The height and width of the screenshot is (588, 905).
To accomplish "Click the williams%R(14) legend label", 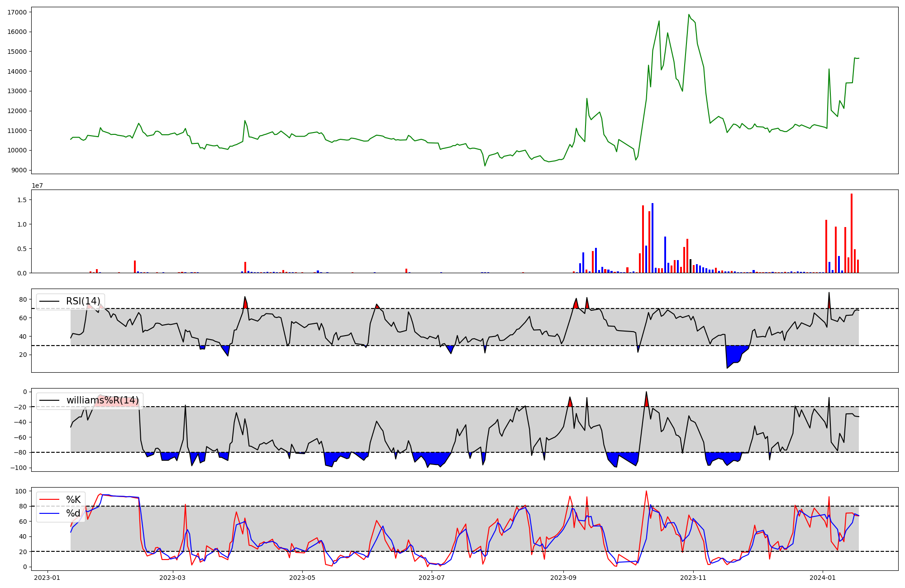I will click(x=103, y=400).
